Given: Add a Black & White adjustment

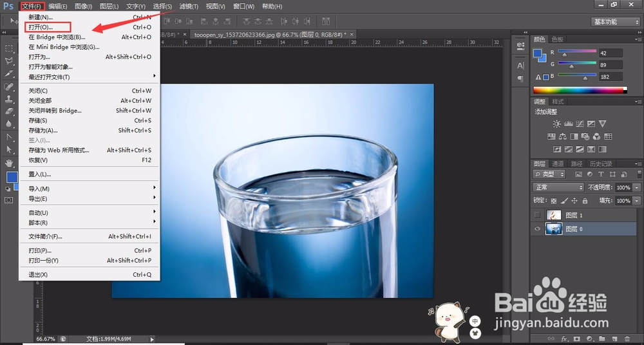Looking at the screenshot, I should tap(574, 136).
